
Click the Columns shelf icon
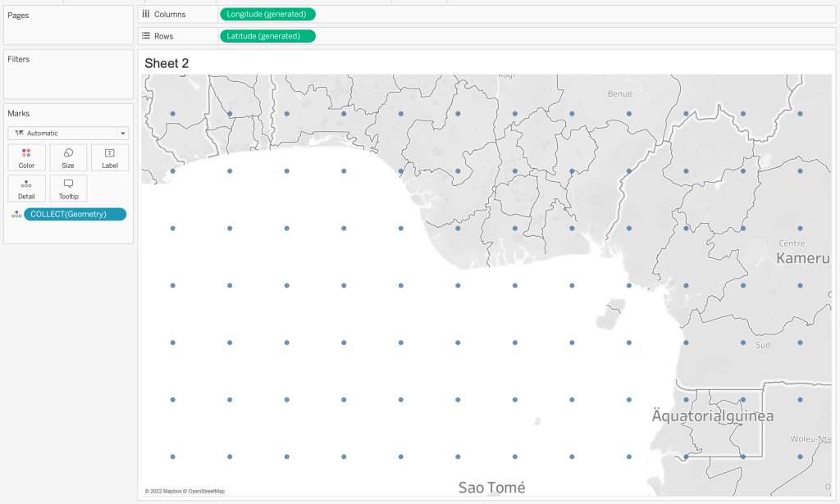point(146,14)
